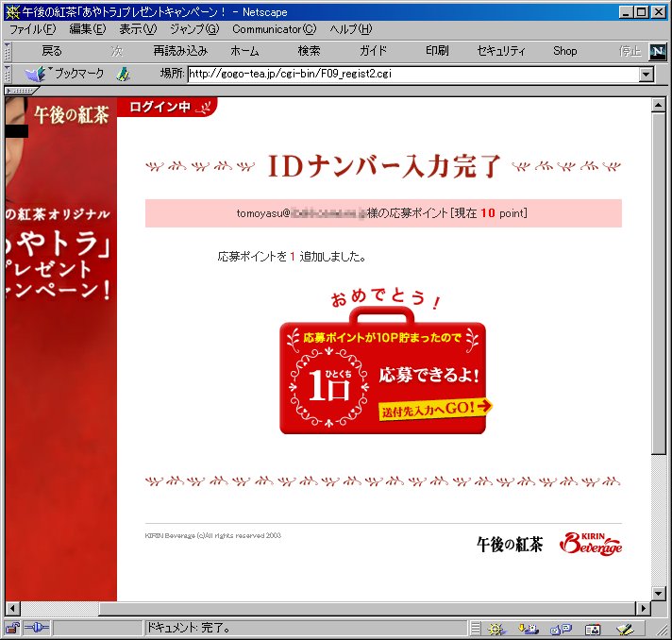Click the vertical scrollbar up arrow
Screen dimensions: 672x640
pos(658,105)
